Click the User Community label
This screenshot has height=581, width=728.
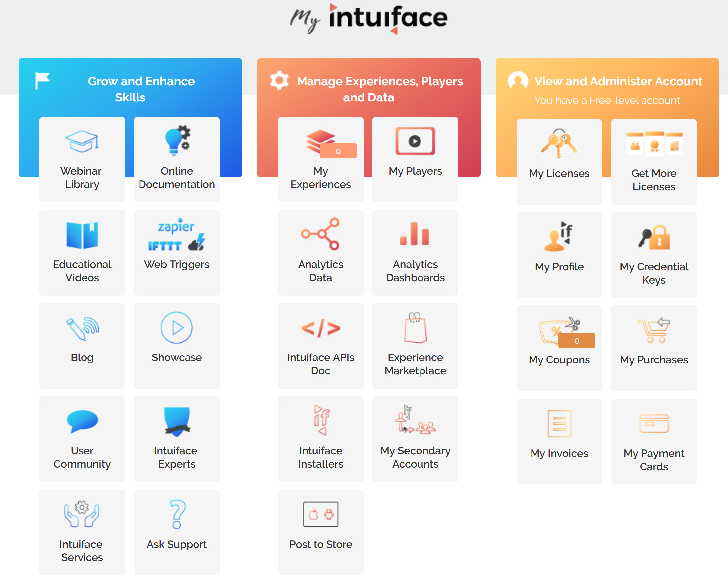tap(82, 457)
